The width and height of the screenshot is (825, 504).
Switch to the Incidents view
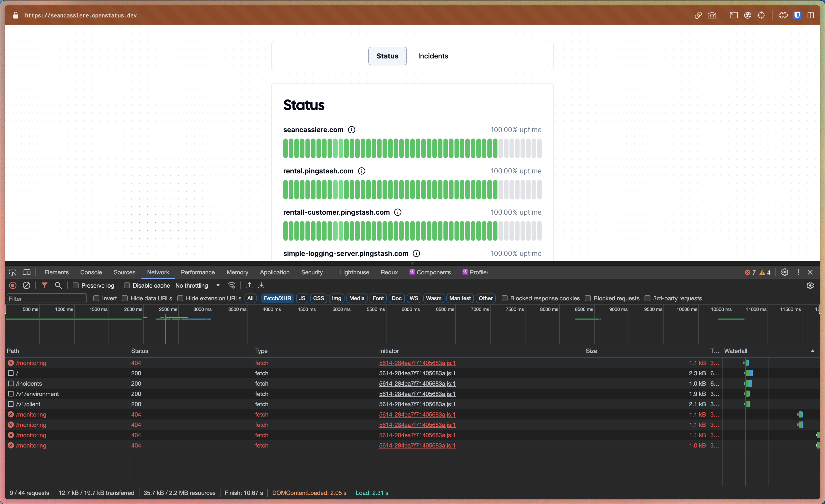tap(433, 56)
